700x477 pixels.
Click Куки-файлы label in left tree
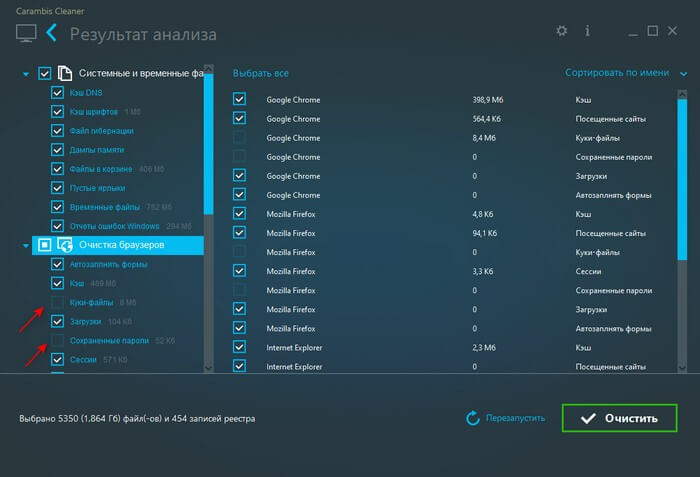coord(92,302)
